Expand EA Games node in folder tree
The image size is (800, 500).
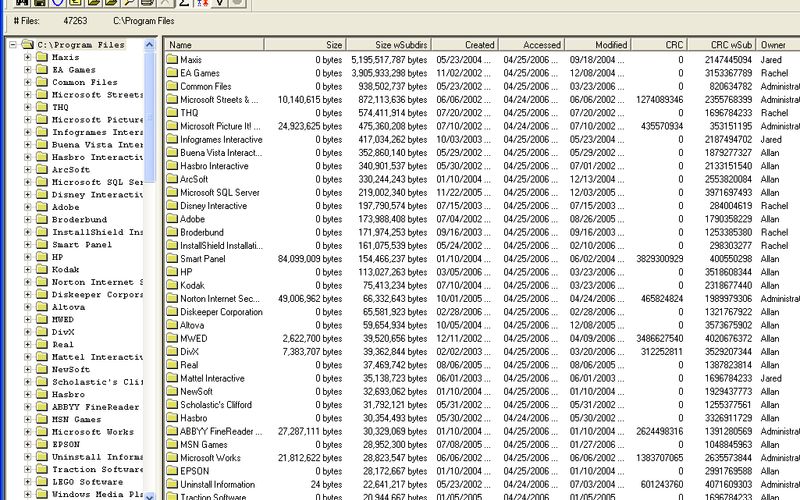[28, 70]
